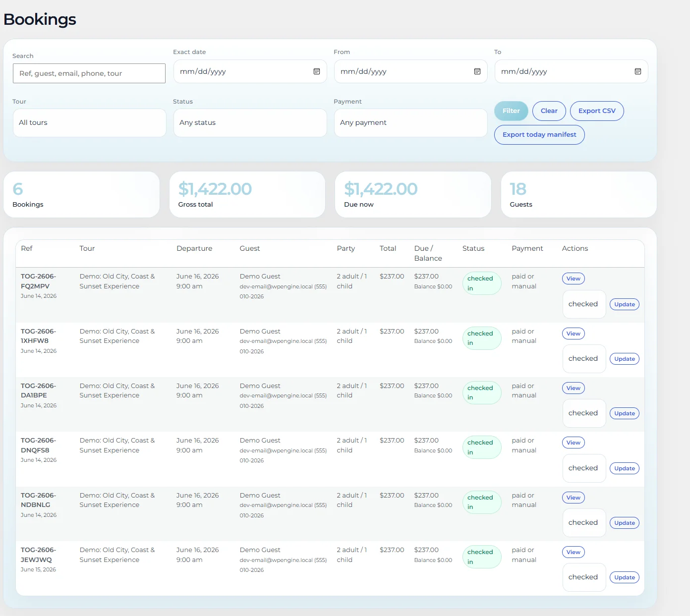
Task: Open the To date calendar picker icon
Action: pyautogui.click(x=638, y=71)
